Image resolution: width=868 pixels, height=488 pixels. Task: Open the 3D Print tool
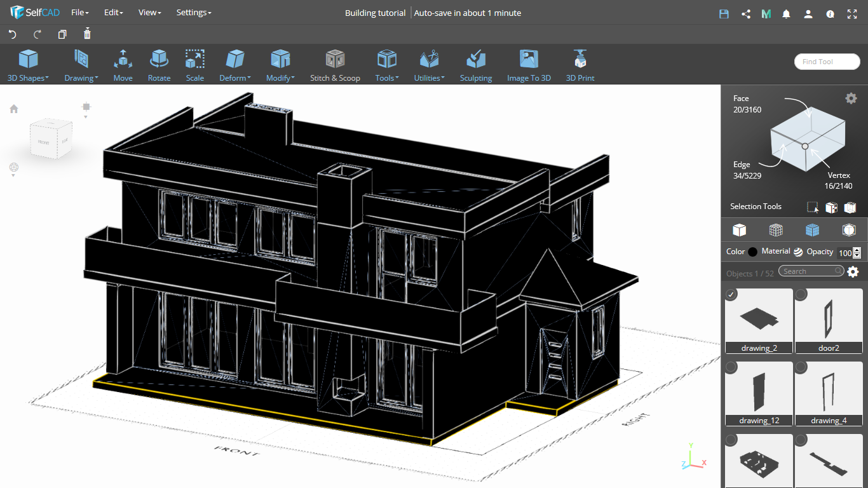point(580,66)
